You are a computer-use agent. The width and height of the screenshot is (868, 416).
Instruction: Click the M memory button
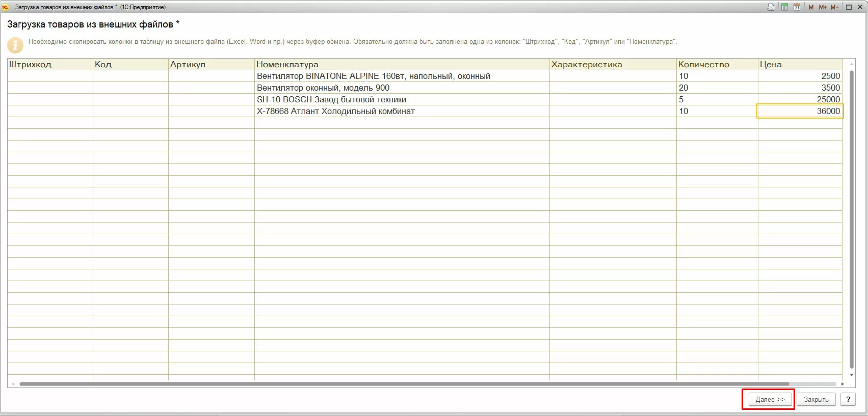811,7
